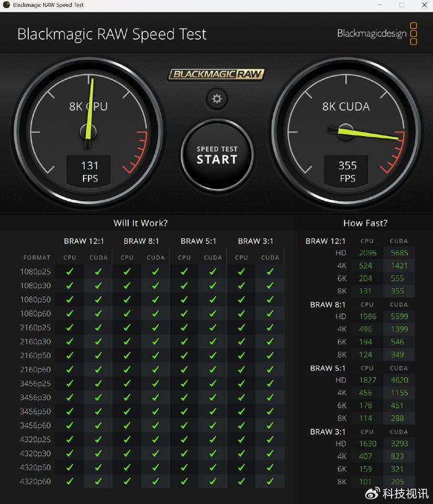Click 4320p50 BRAW 5:1 CUDA checkmark
Screen dimensions: 433x504
pyautogui.click(x=213, y=468)
